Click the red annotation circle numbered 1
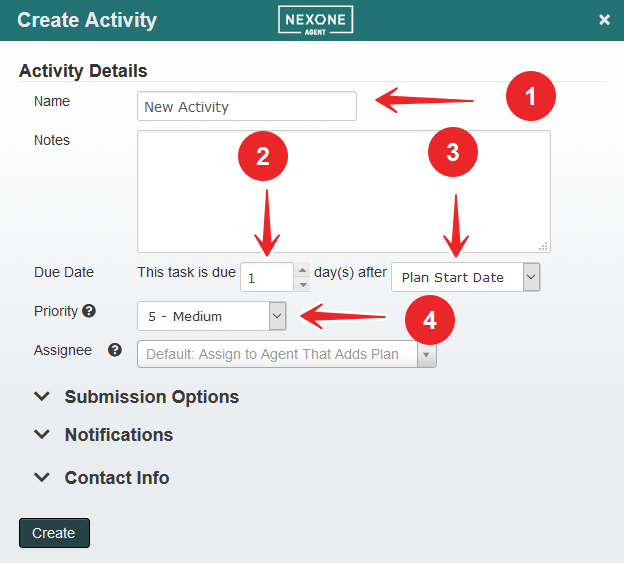The height and width of the screenshot is (563, 624). point(529,97)
